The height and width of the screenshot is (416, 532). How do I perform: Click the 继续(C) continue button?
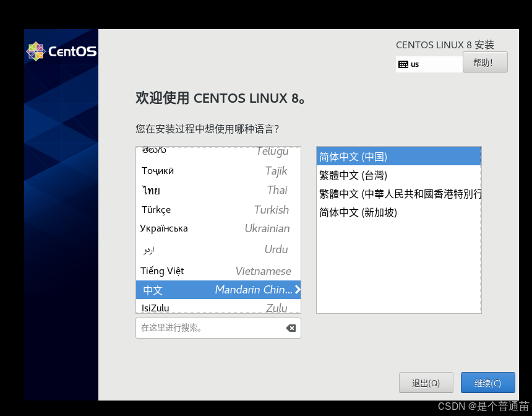[487, 383]
